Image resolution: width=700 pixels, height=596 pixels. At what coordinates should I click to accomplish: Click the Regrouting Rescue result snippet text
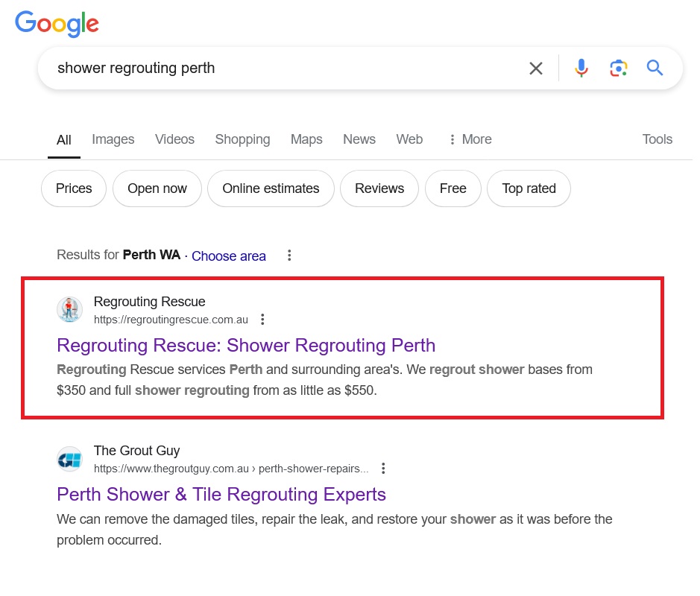tap(324, 380)
